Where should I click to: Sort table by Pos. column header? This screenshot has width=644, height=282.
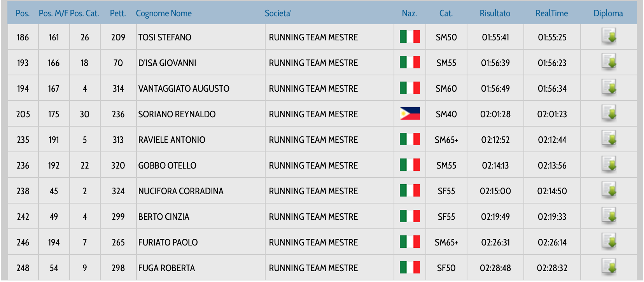23,14
